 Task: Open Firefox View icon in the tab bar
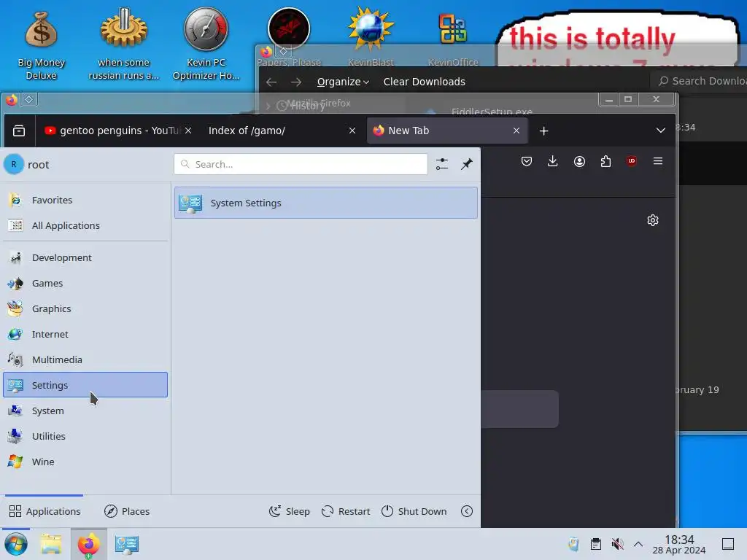point(19,131)
